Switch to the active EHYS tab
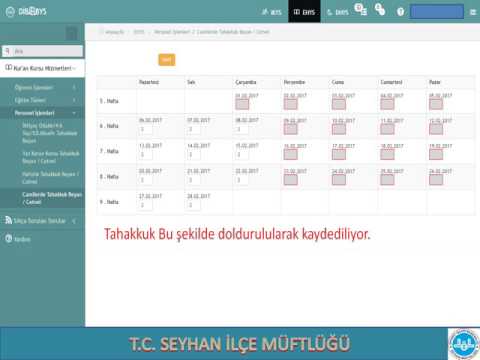The image size is (480, 360). 304,12
